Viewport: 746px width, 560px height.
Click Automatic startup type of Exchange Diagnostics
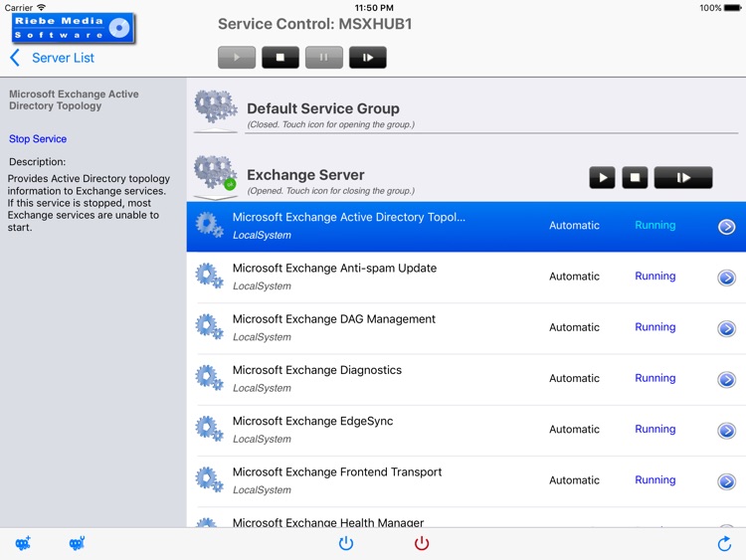[x=574, y=378]
